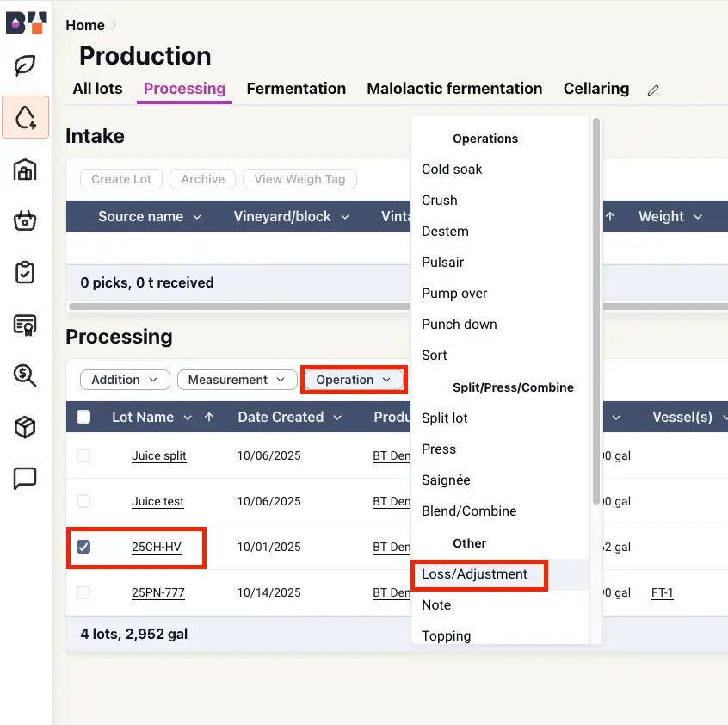Open the Measurement dropdown
The image size is (728, 725).
[236, 380]
